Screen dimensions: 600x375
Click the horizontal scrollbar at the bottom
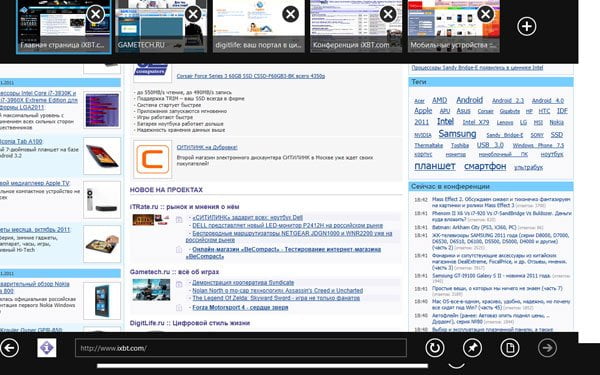click(262, 366)
